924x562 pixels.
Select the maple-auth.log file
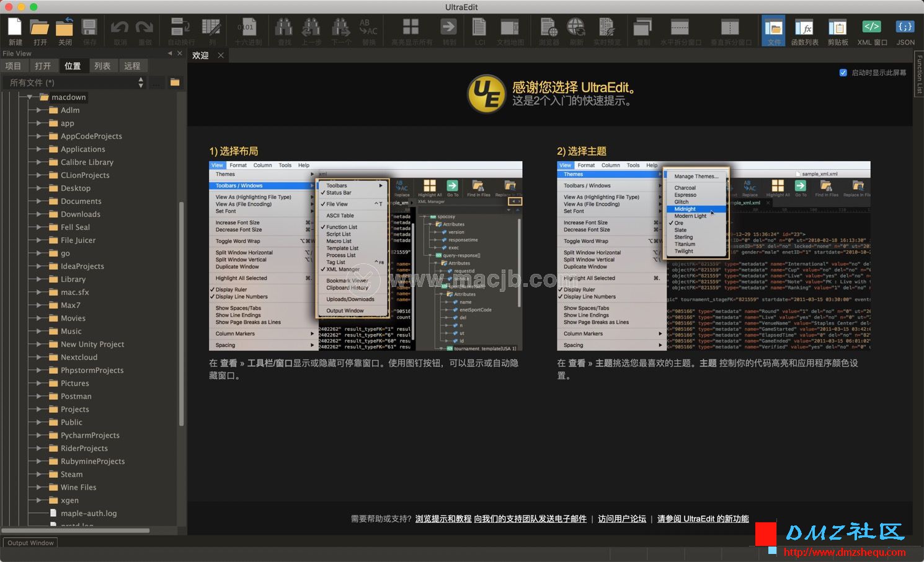point(89,514)
